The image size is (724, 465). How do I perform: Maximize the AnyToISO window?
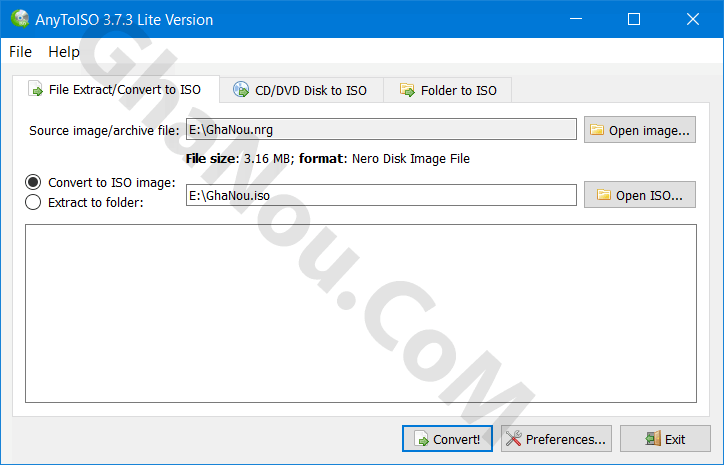(x=634, y=19)
